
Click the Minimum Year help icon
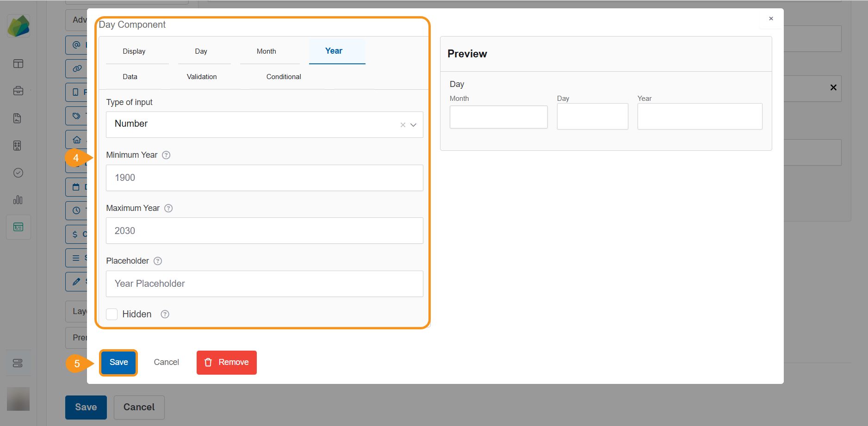(166, 155)
